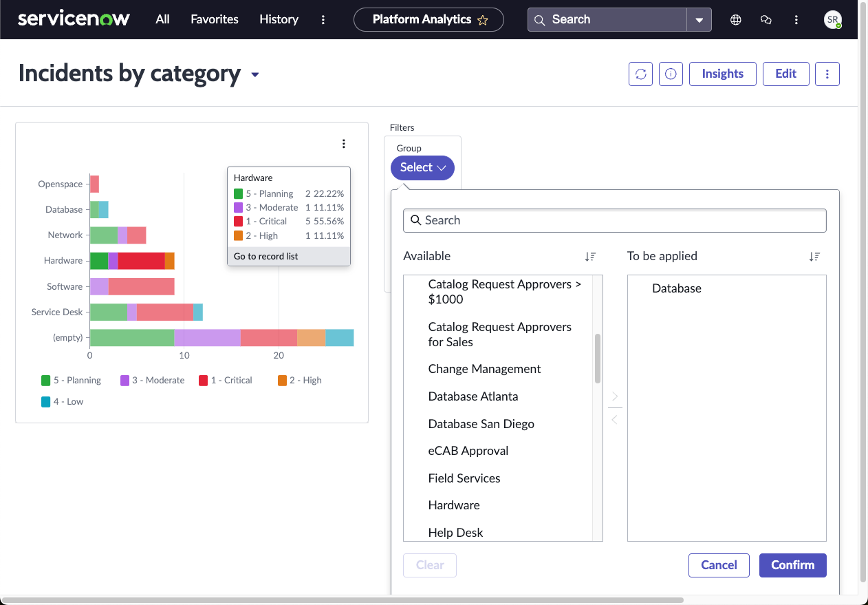
Task: Select eCAB Approval group
Action: coord(468,451)
